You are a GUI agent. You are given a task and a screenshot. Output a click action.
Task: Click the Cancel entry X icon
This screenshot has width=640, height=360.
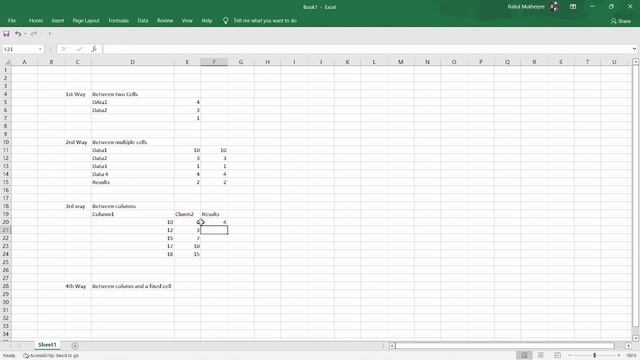[63, 49]
